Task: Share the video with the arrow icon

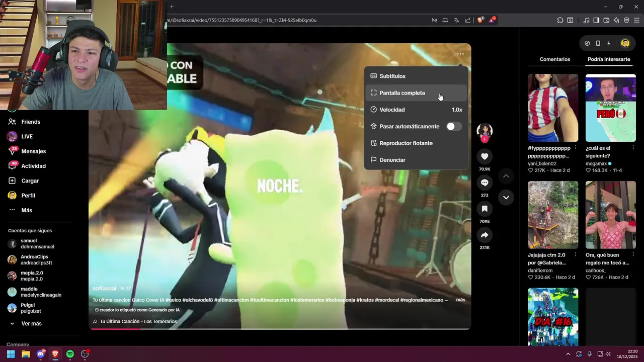Action: click(x=485, y=235)
